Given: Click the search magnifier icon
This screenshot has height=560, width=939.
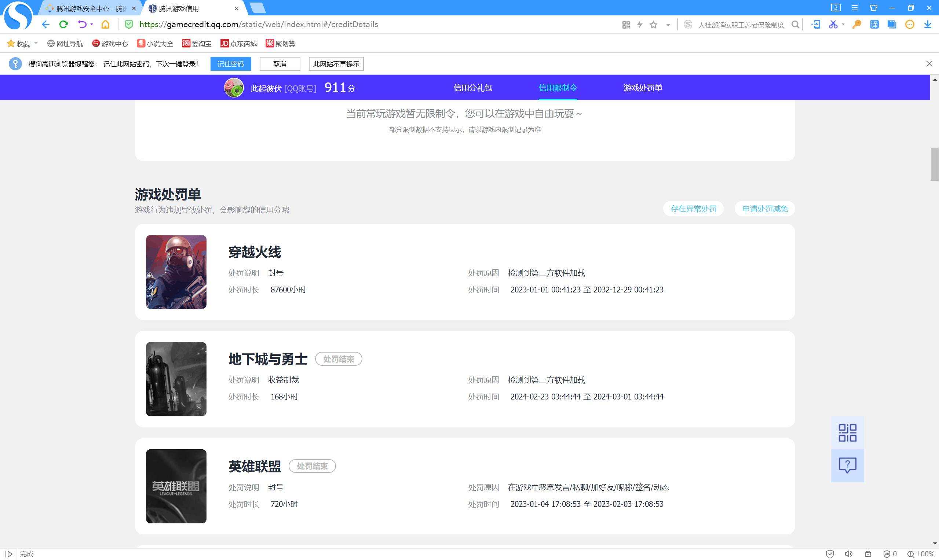Looking at the screenshot, I should [795, 25].
